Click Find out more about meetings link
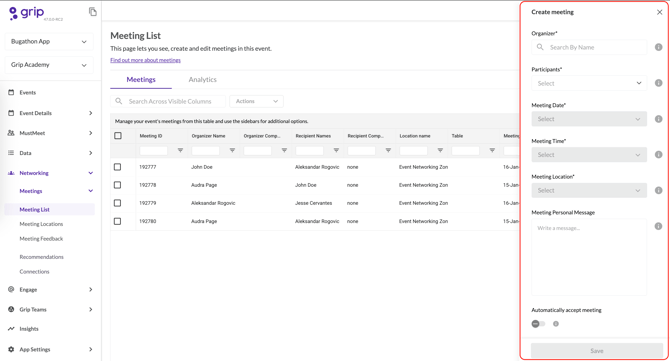 click(x=145, y=60)
